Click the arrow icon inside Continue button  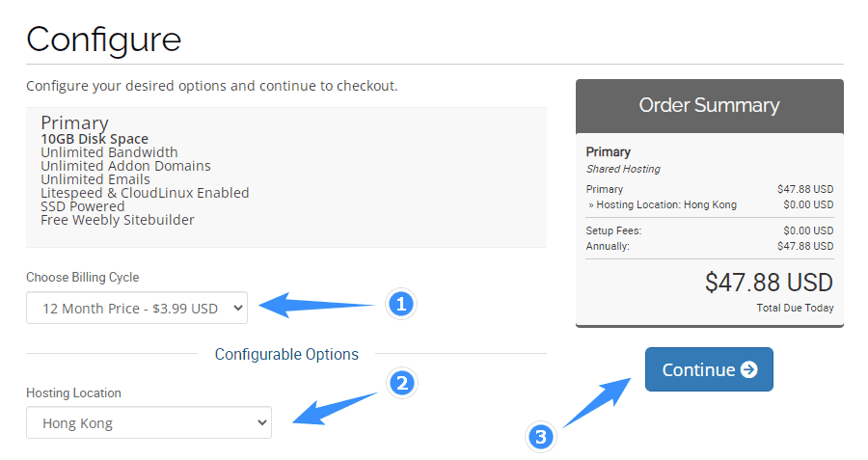(749, 369)
